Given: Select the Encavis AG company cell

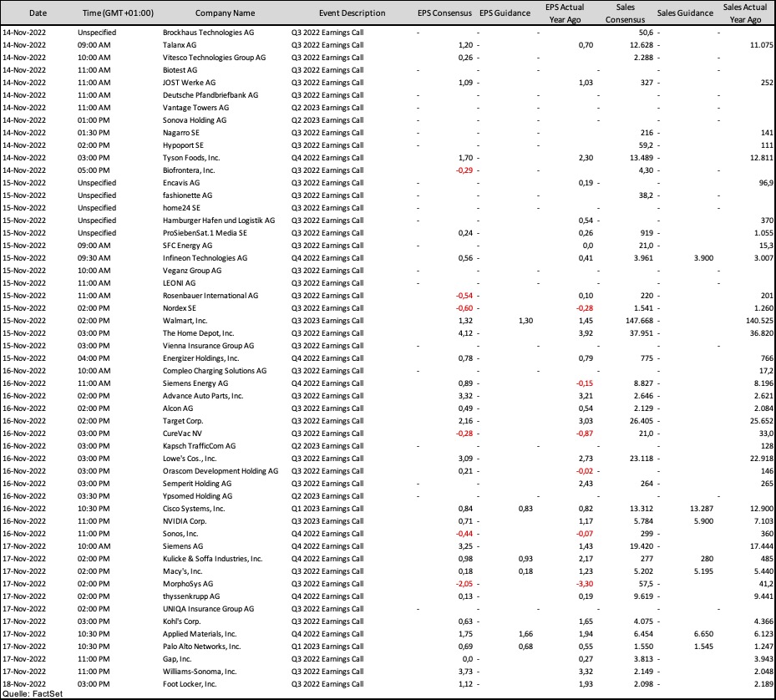Looking at the screenshot, I should (181, 183).
